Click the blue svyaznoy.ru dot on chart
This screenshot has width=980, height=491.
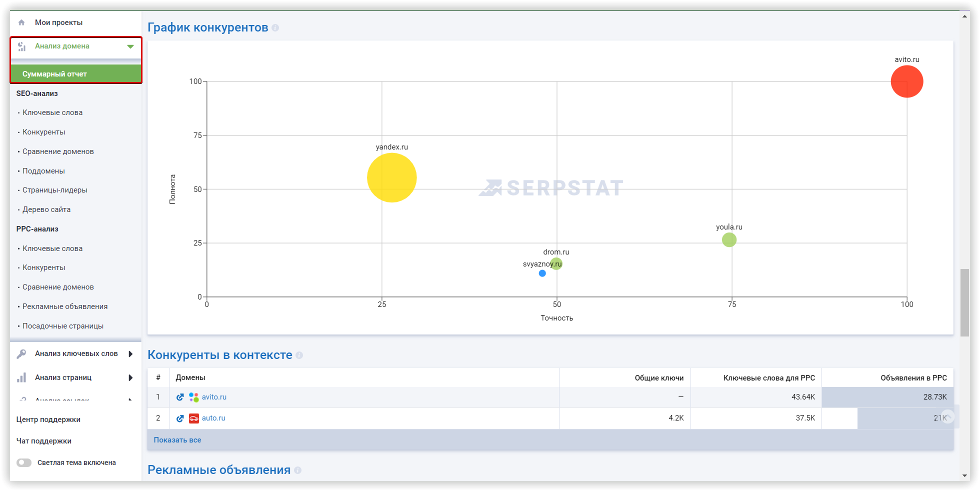[542, 273]
